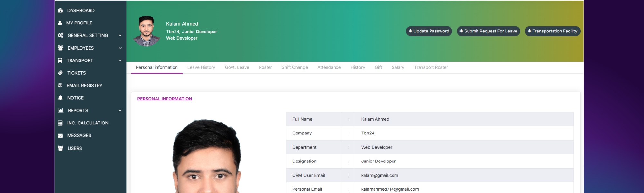This screenshot has width=644, height=193.
Task: Switch to the Leave History tab
Action: pyautogui.click(x=201, y=67)
